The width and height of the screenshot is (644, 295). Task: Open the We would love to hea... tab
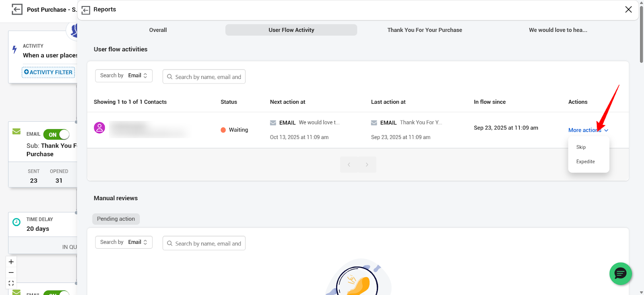tap(558, 30)
